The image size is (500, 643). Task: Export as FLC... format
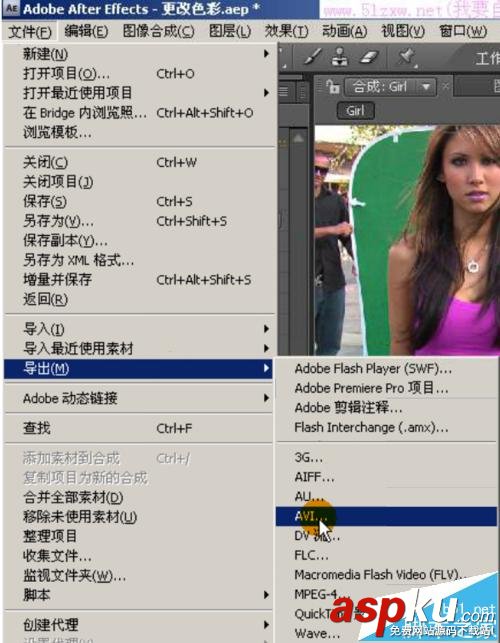(386, 555)
